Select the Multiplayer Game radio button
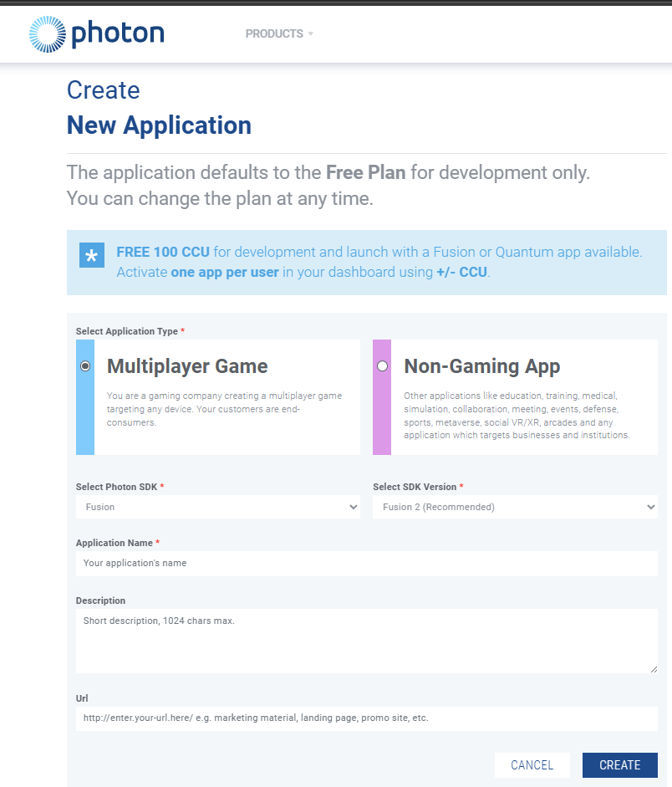The height and width of the screenshot is (787, 672). tap(85, 365)
